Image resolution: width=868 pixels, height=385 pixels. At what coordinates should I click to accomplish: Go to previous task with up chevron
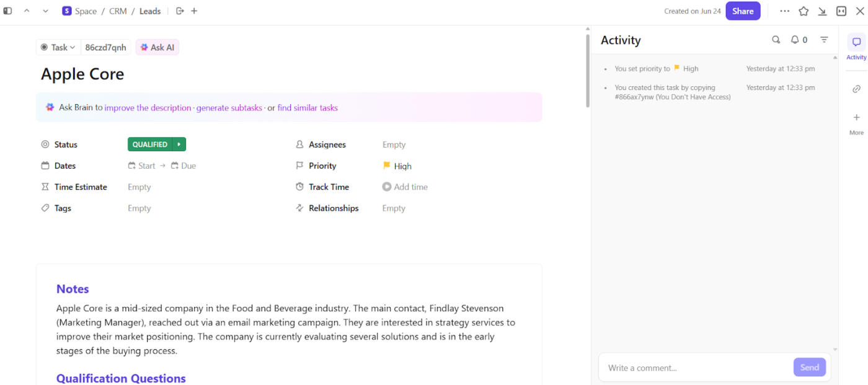(27, 11)
